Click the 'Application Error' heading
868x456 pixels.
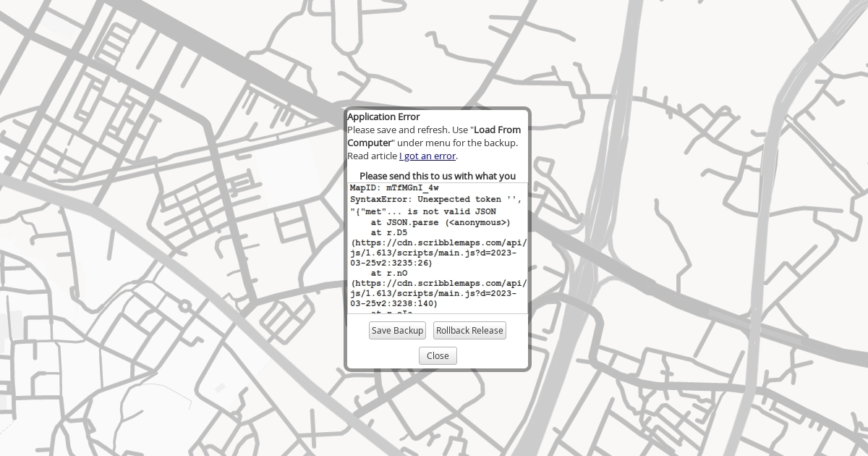pos(383,117)
